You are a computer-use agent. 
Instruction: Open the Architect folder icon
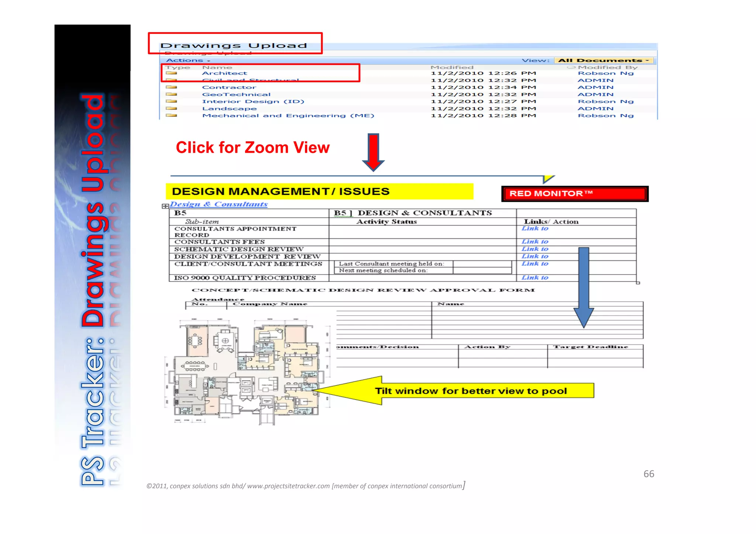171,73
